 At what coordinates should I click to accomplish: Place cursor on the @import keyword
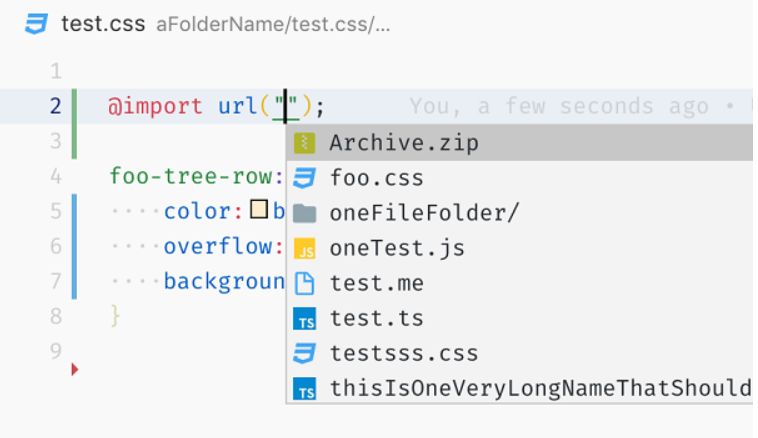(x=157, y=107)
